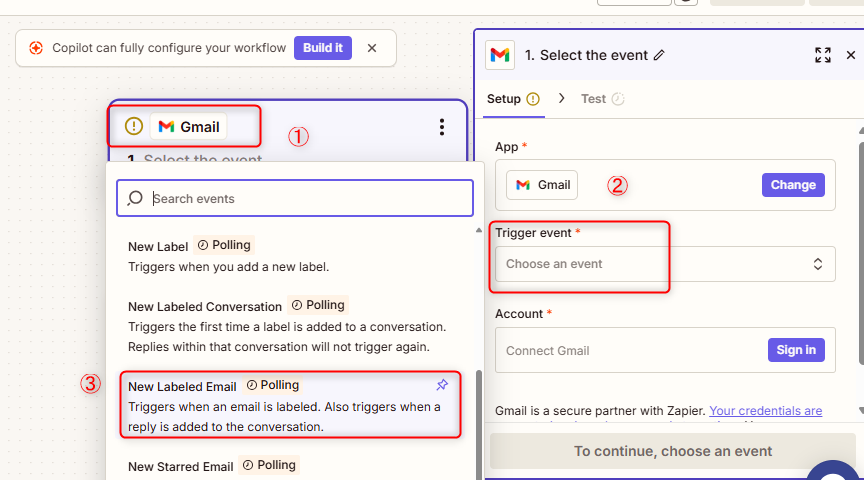This screenshot has width=864, height=480.
Task: Click the warning icon on Gmail step
Action: (x=134, y=126)
